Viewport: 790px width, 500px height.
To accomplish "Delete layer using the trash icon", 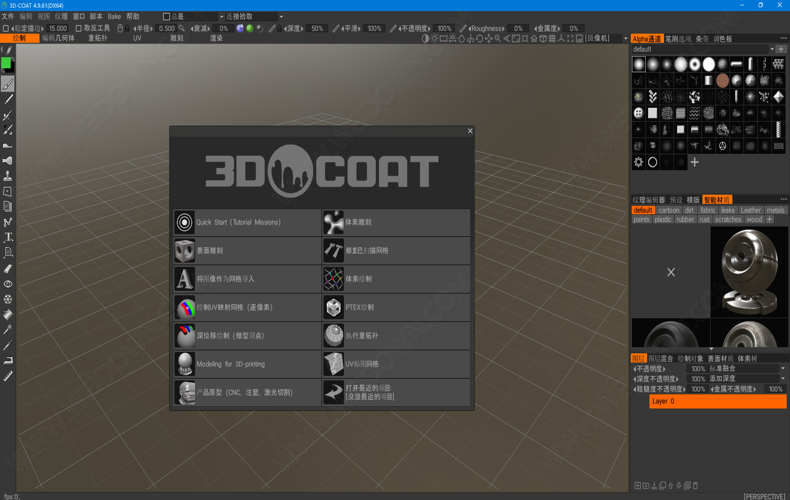I will point(695,485).
